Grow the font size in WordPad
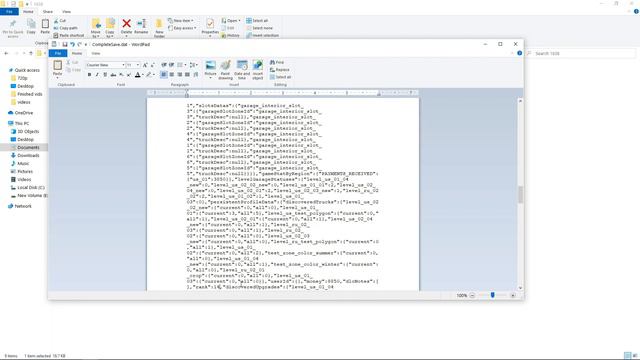This screenshot has width=640, height=360. [x=145, y=65]
